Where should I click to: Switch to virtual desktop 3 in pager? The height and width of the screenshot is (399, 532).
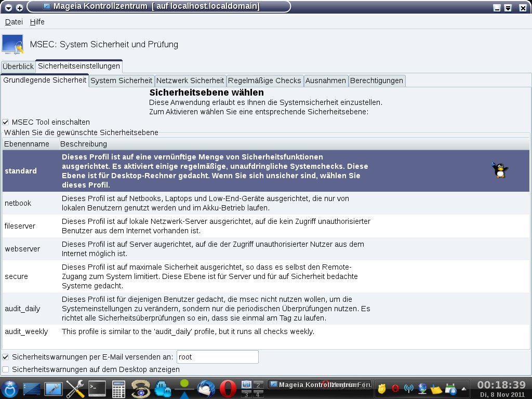click(246, 394)
